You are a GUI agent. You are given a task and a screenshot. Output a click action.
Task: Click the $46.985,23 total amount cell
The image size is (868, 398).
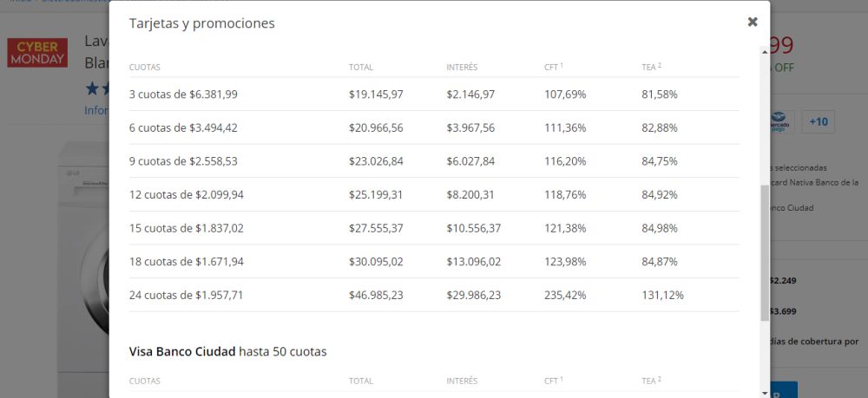coord(376,295)
